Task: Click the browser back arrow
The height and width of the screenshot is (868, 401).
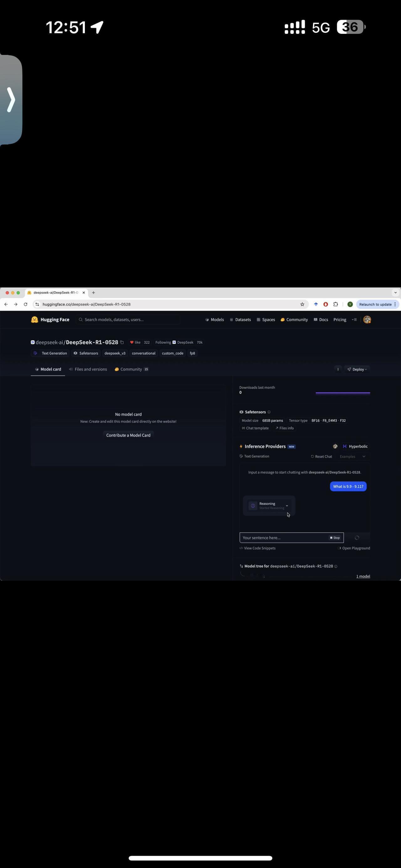Action: (6, 304)
